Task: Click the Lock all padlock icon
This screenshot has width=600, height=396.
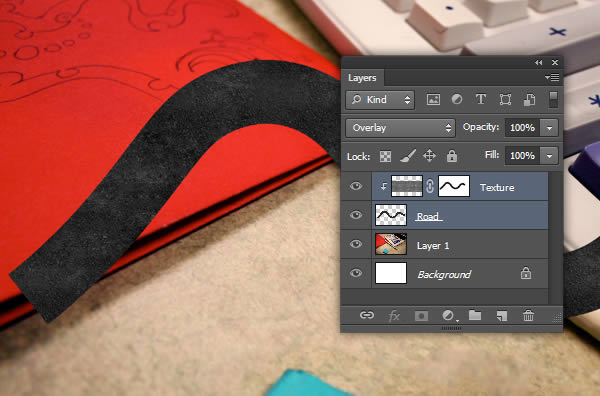Action: 452,156
